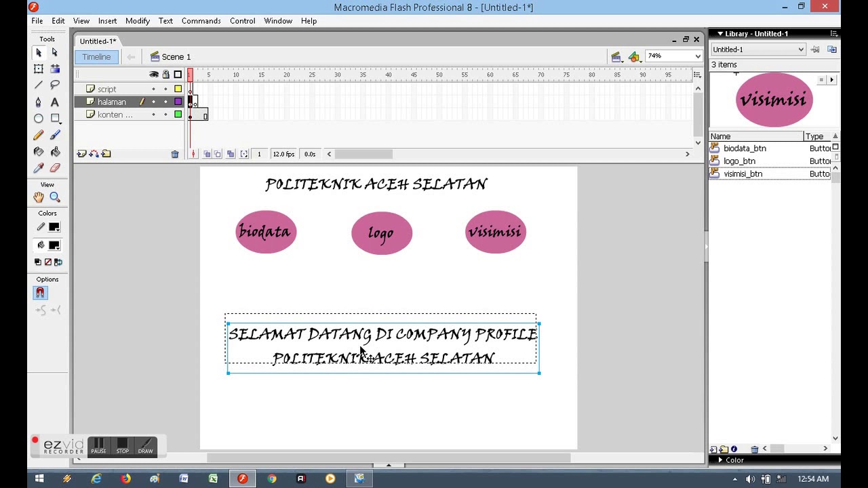
Task: Pick the Paint Bucket tool
Action: pyautogui.click(x=55, y=152)
